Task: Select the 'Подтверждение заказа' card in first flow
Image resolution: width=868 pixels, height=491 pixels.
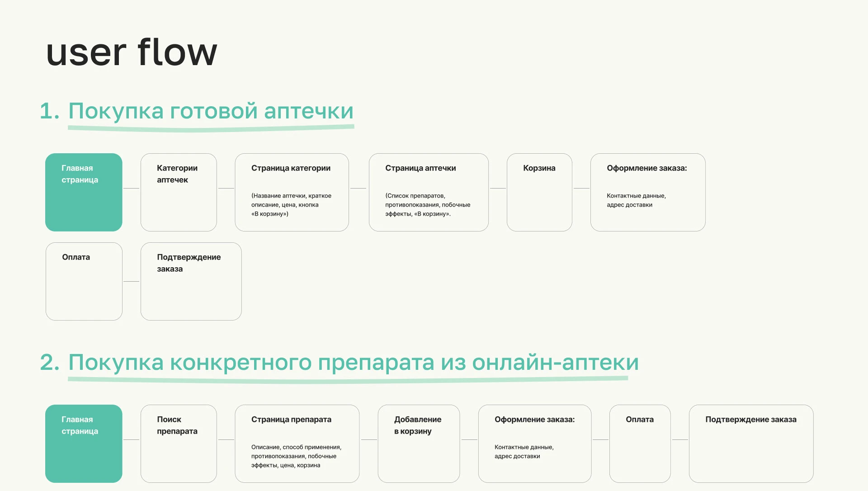Action: point(191,281)
